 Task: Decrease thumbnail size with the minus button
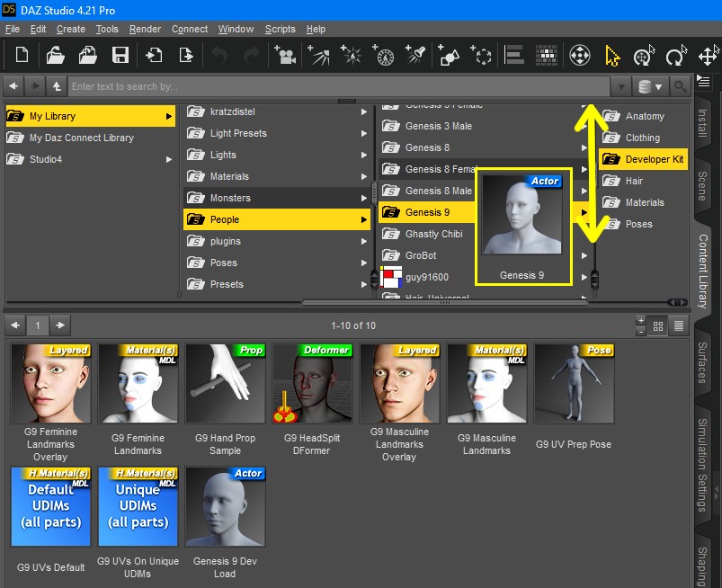(x=640, y=331)
